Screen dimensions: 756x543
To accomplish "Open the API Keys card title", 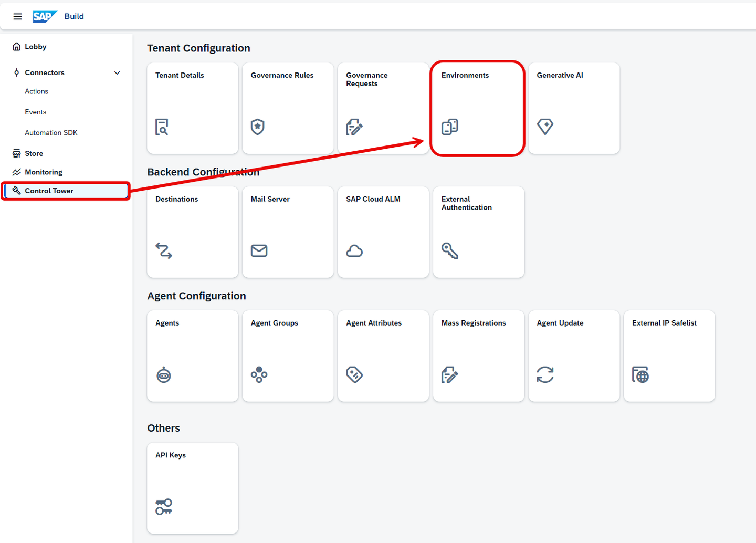I will pyautogui.click(x=171, y=455).
